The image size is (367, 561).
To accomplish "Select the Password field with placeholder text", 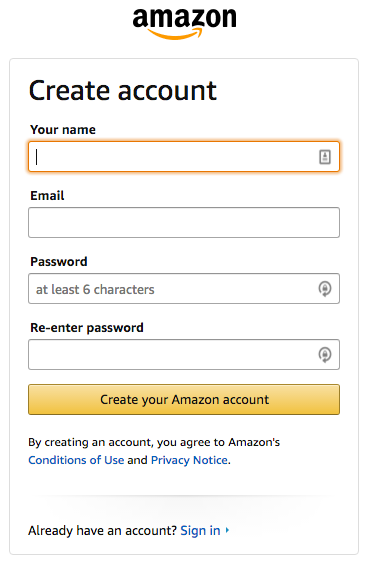I will pos(184,289).
